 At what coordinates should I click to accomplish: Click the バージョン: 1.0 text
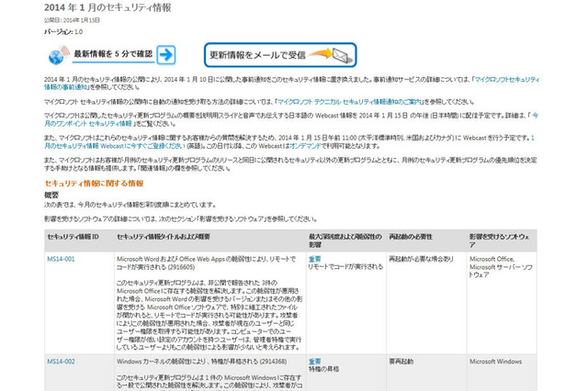click(x=63, y=32)
